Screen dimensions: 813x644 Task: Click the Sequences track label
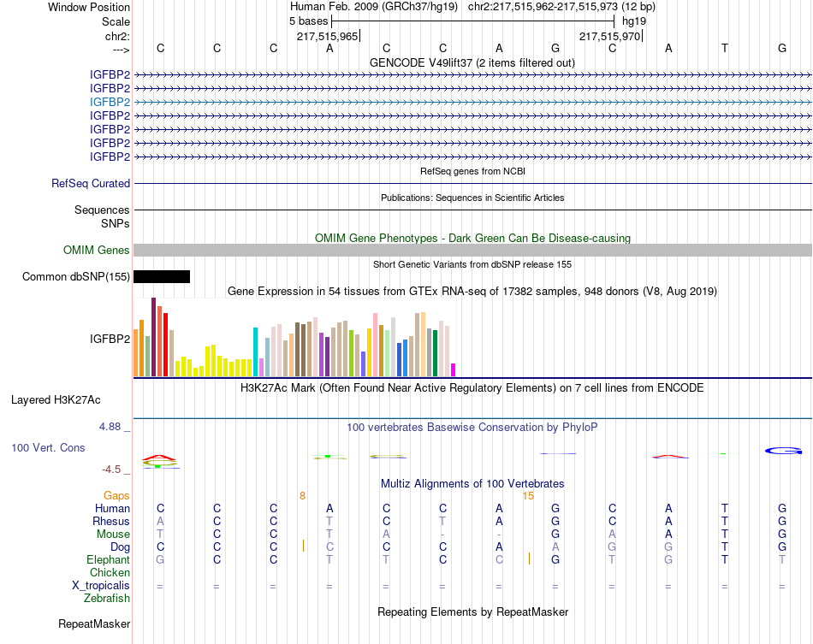pyautogui.click(x=102, y=210)
